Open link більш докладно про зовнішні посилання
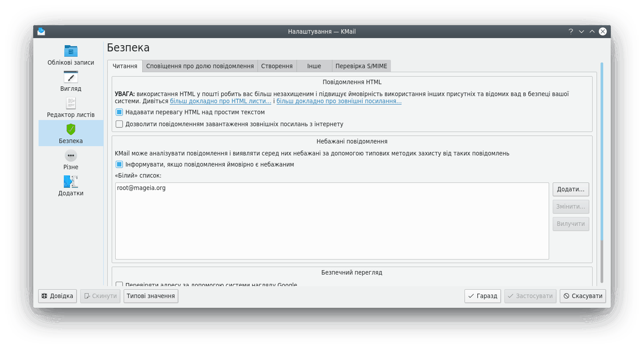Image resolution: width=644 pixels, height=349 pixels. [339, 101]
